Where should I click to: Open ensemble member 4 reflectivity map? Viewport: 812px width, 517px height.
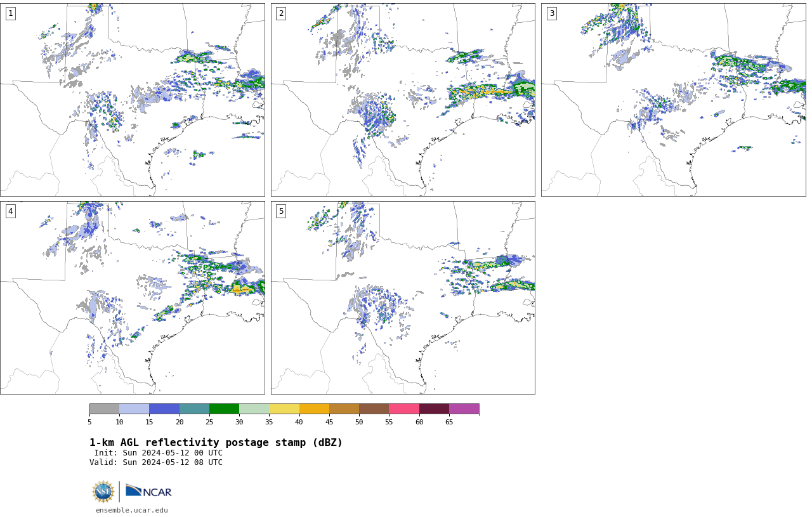[x=133, y=298]
